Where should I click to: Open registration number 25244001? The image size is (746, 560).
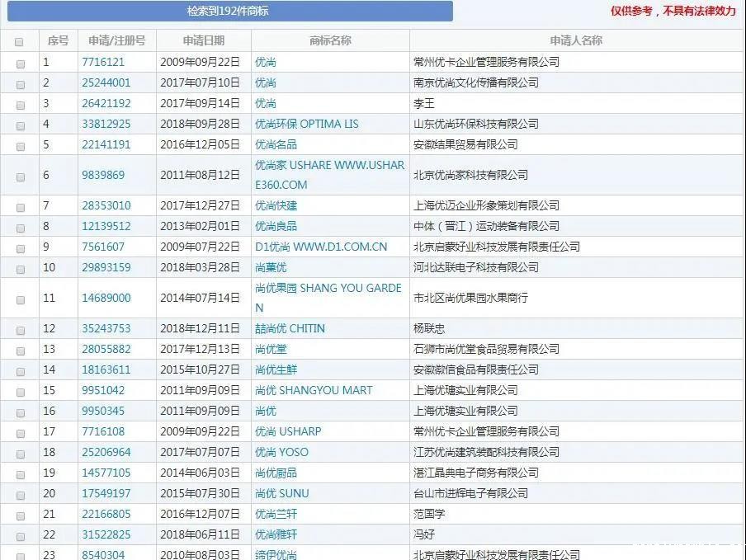(106, 82)
